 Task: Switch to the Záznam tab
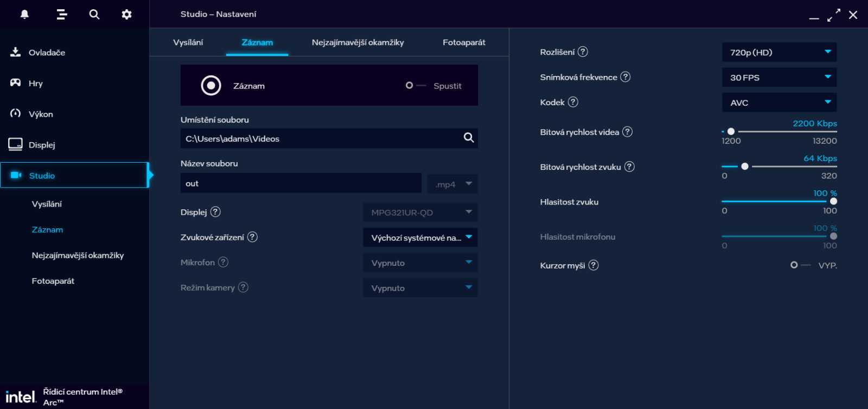coord(257,42)
